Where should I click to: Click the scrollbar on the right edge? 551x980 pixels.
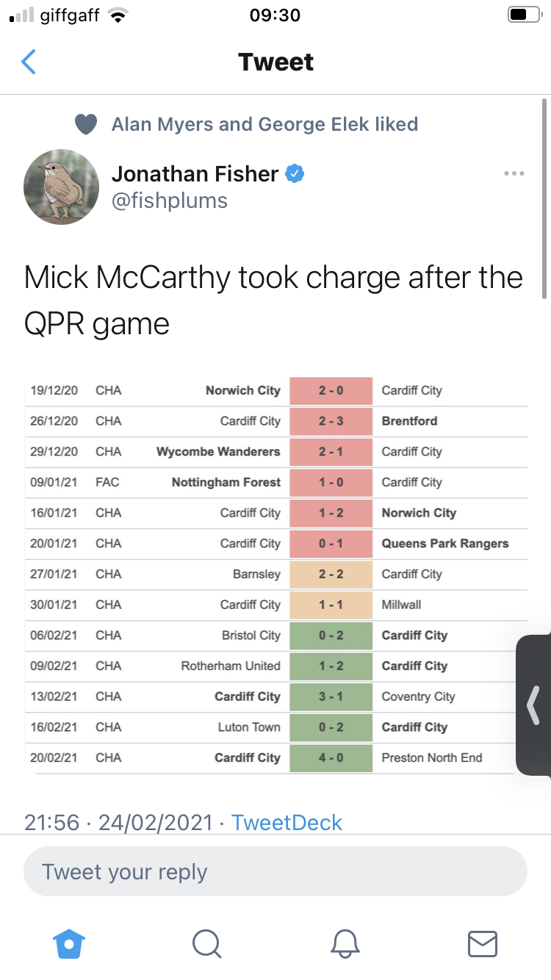click(544, 198)
